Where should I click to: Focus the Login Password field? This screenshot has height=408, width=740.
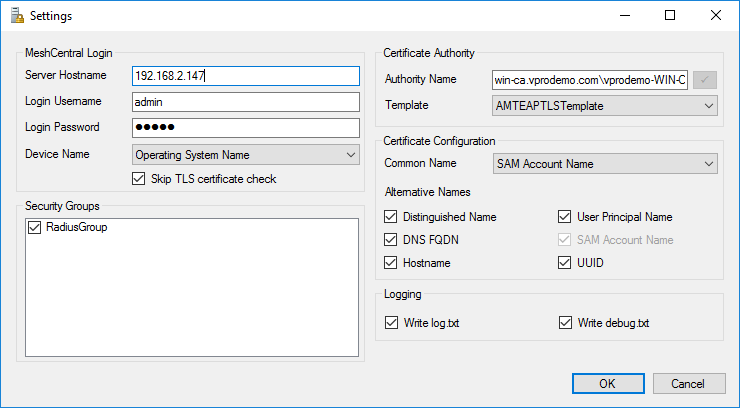coord(245,128)
